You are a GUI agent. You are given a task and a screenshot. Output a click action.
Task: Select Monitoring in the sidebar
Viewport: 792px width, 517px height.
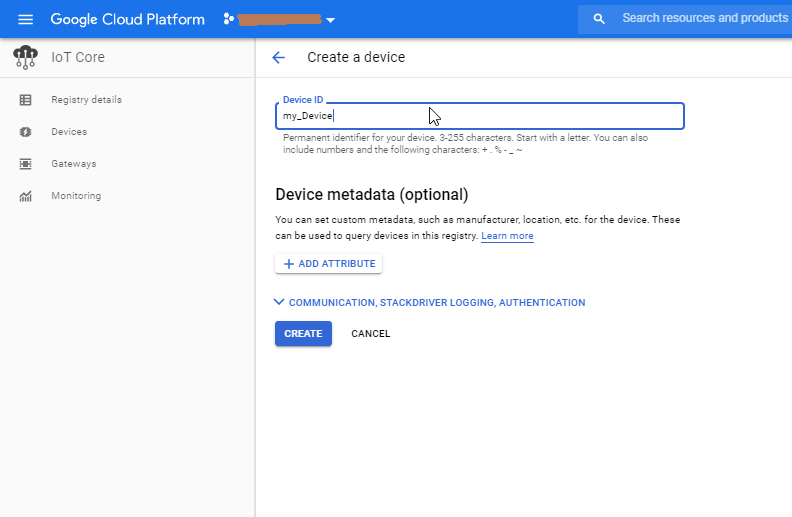(76, 196)
